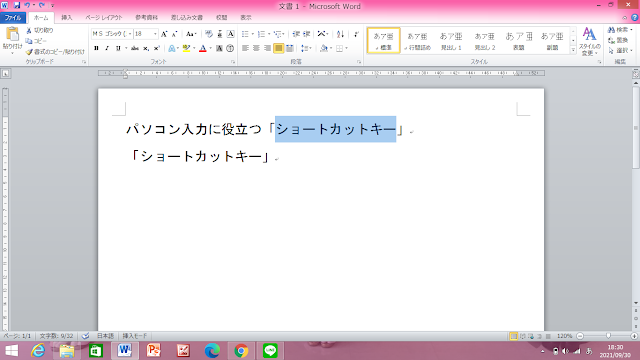Switch to the References (参考資料) tab
The image size is (640, 360).
tap(147, 18)
